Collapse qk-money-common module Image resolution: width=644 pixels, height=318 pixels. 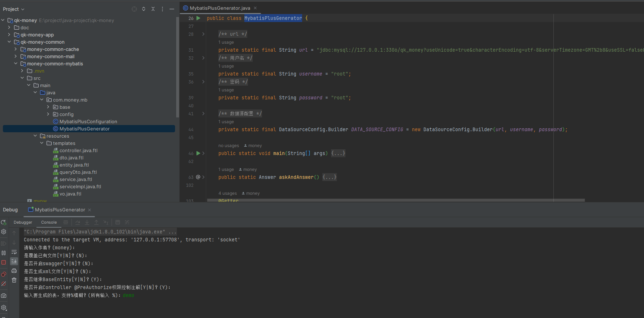pos(9,42)
